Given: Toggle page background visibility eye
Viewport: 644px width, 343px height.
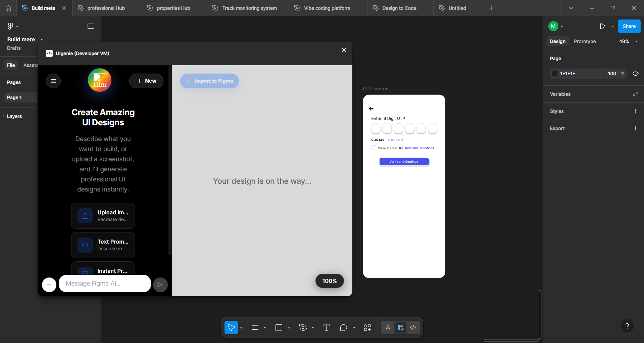Looking at the screenshot, I should (x=636, y=74).
